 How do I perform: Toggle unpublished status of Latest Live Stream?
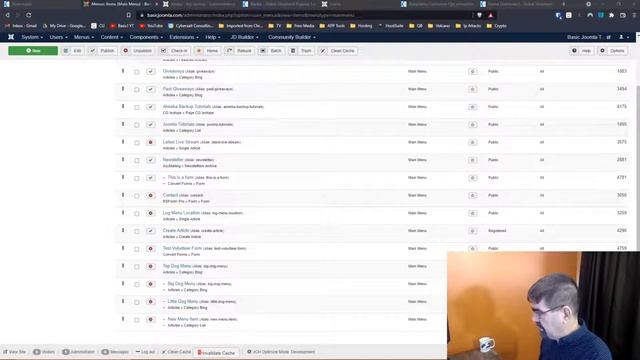pyautogui.click(x=151, y=142)
